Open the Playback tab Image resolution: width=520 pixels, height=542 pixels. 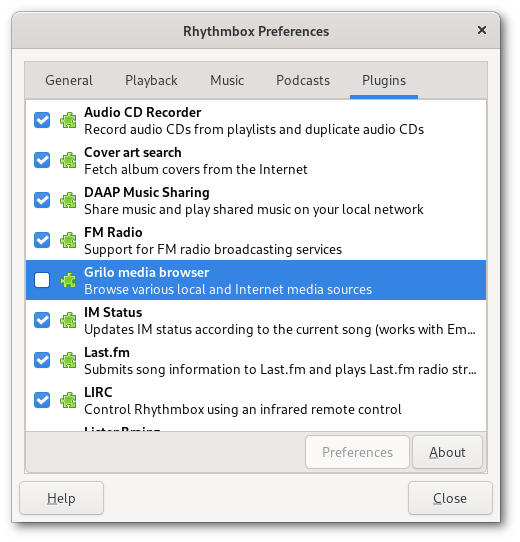click(x=151, y=81)
